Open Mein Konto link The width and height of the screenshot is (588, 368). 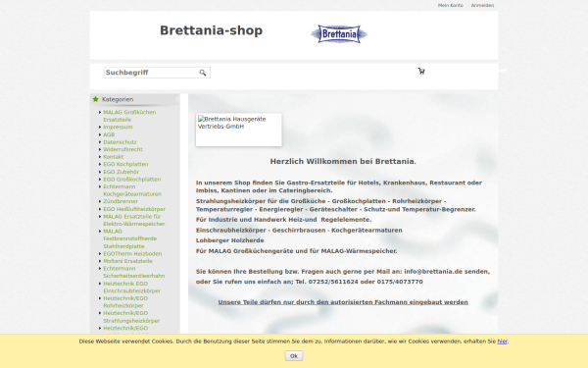[x=451, y=5]
